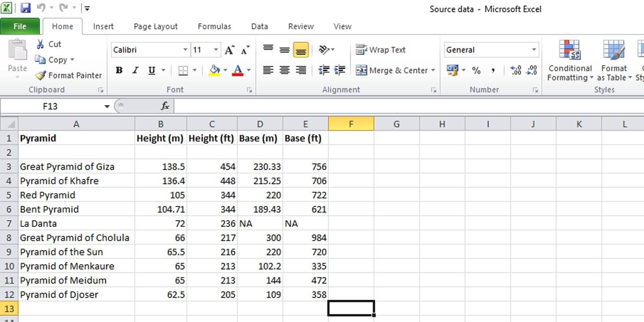Open Font dialog launcher
This screenshot has width=644, height=322.
[x=249, y=90]
